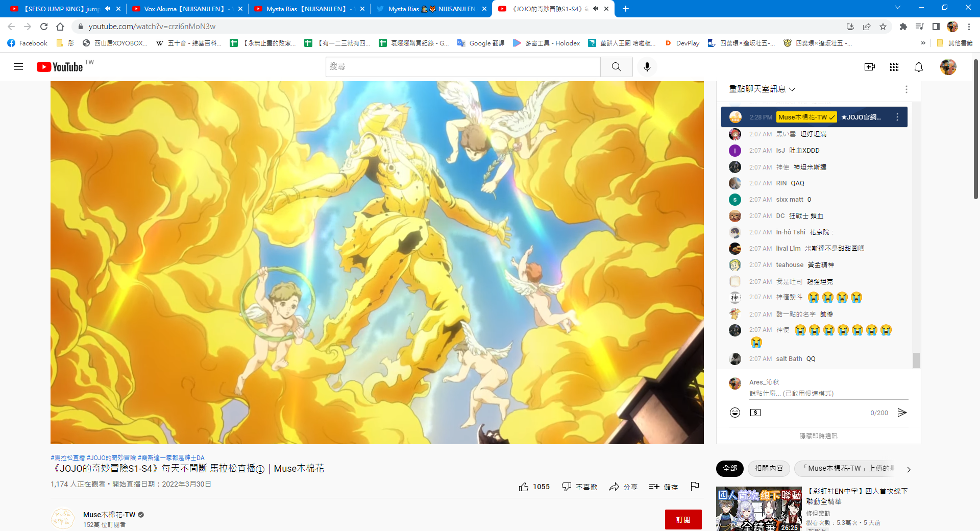Show next related filter chips arrow
Screen dimensions: 980x531
coord(909,469)
